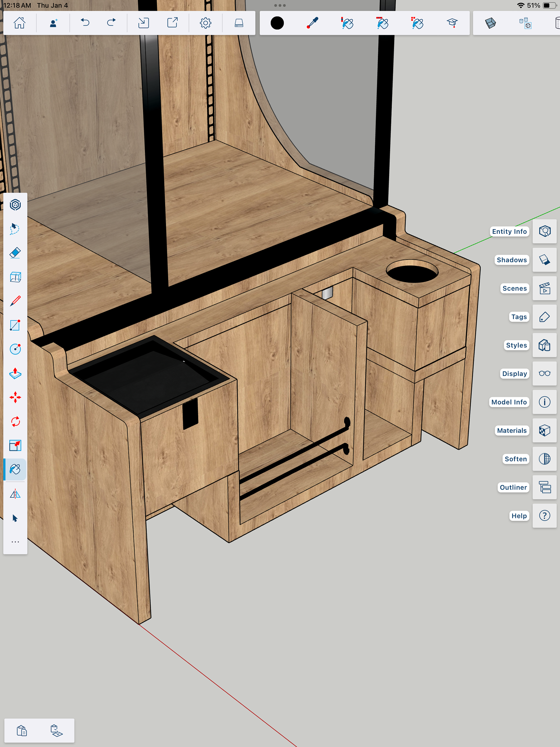Image resolution: width=560 pixels, height=747 pixels.
Task: Open the Shadows panel
Action: tap(544, 260)
